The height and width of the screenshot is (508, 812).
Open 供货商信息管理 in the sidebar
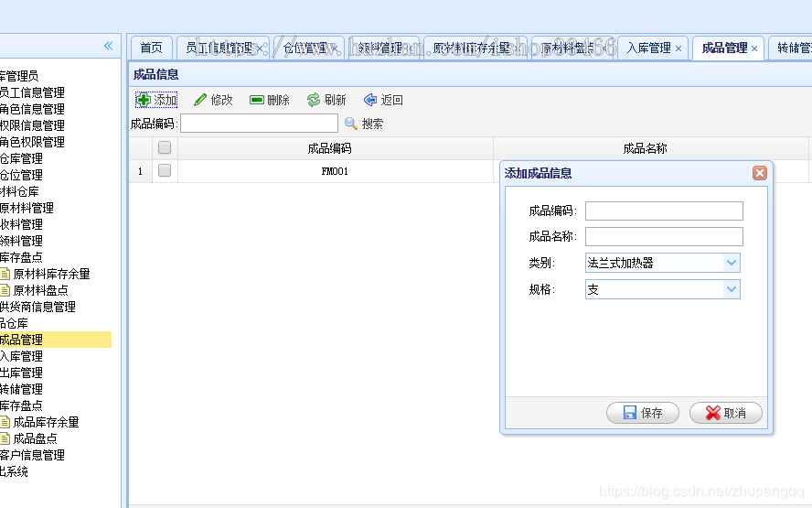(x=37, y=307)
